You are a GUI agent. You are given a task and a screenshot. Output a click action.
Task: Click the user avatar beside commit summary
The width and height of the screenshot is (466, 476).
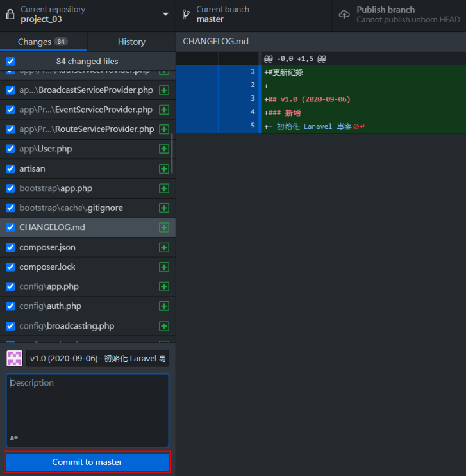click(x=15, y=359)
